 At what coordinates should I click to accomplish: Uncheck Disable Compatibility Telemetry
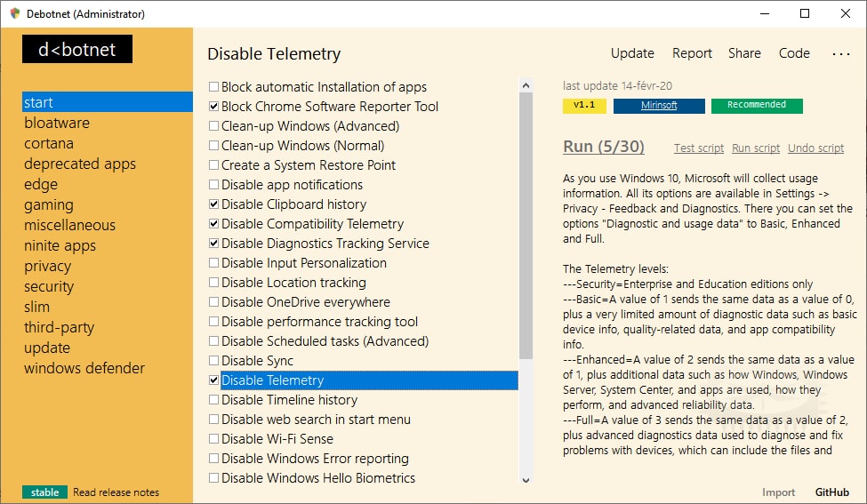coord(213,224)
